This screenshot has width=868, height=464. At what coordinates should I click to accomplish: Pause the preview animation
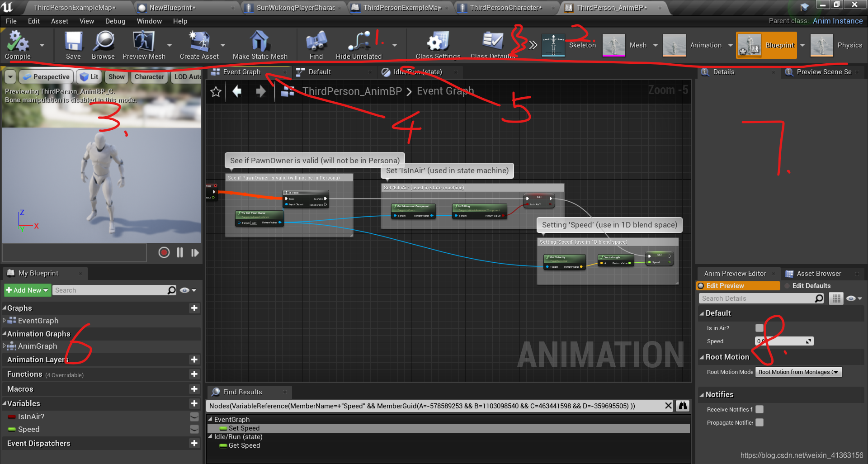[180, 252]
